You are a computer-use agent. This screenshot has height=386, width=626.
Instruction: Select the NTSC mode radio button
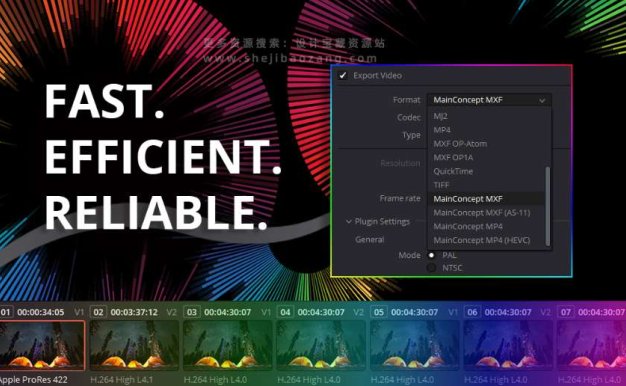coord(432,268)
